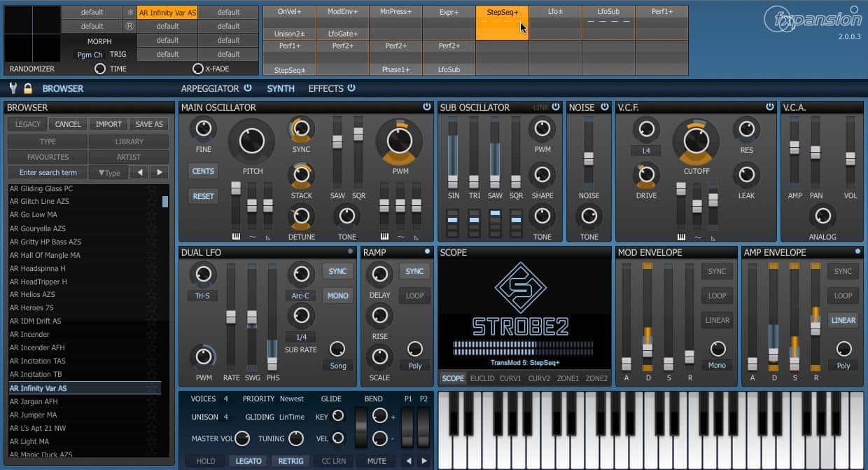
Task: Toggle the Noise section power icon
Action: (603, 107)
